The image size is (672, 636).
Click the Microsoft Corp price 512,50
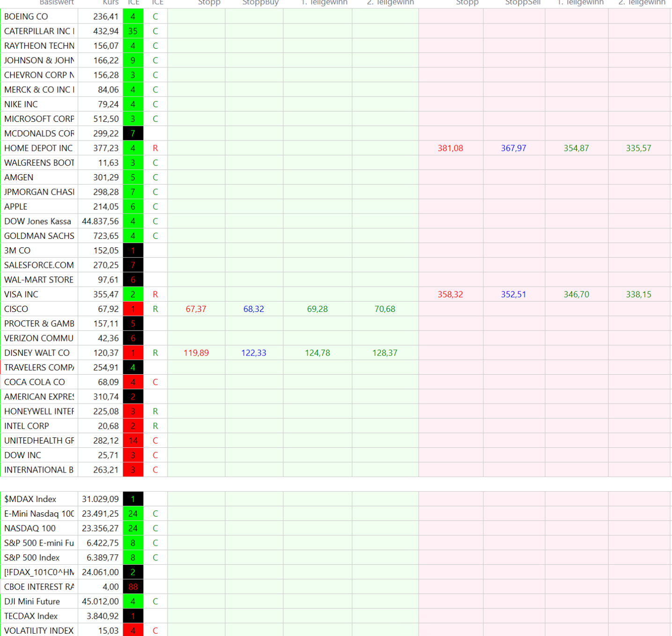106,119
